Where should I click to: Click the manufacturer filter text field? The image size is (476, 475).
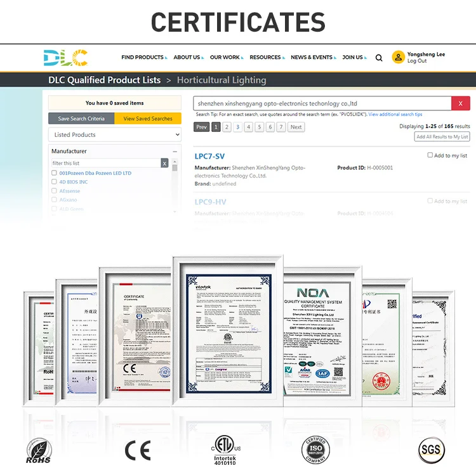[x=106, y=163]
